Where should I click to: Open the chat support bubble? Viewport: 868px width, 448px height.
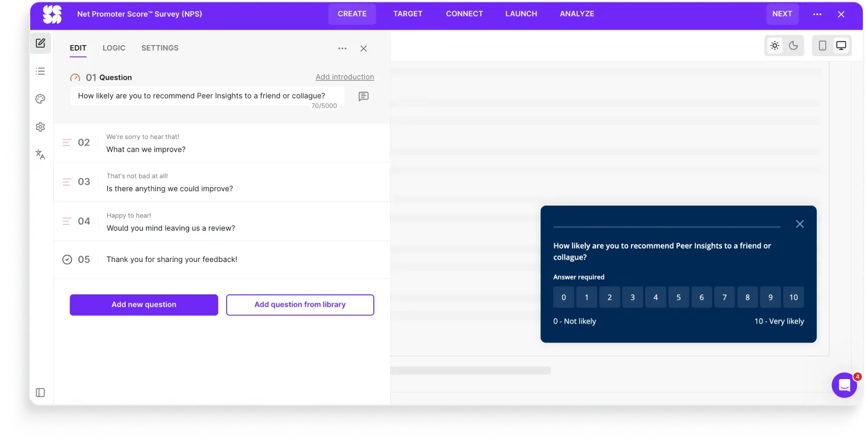click(x=844, y=385)
